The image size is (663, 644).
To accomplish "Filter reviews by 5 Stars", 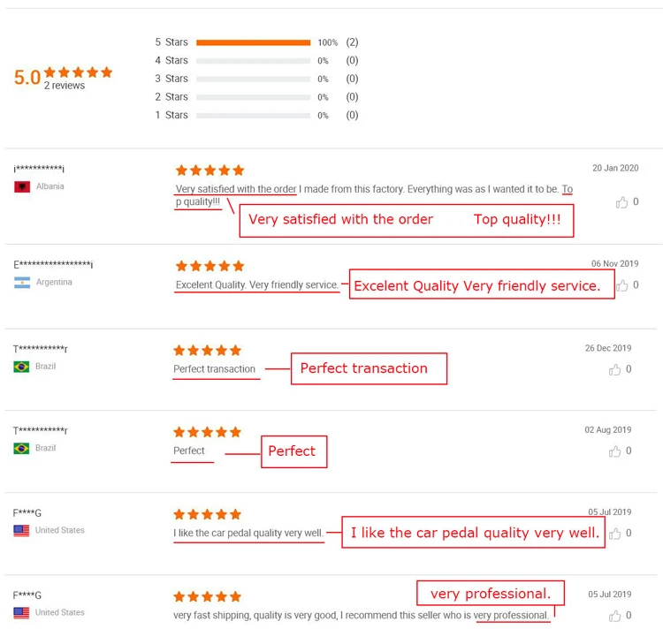I will (171, 42).
